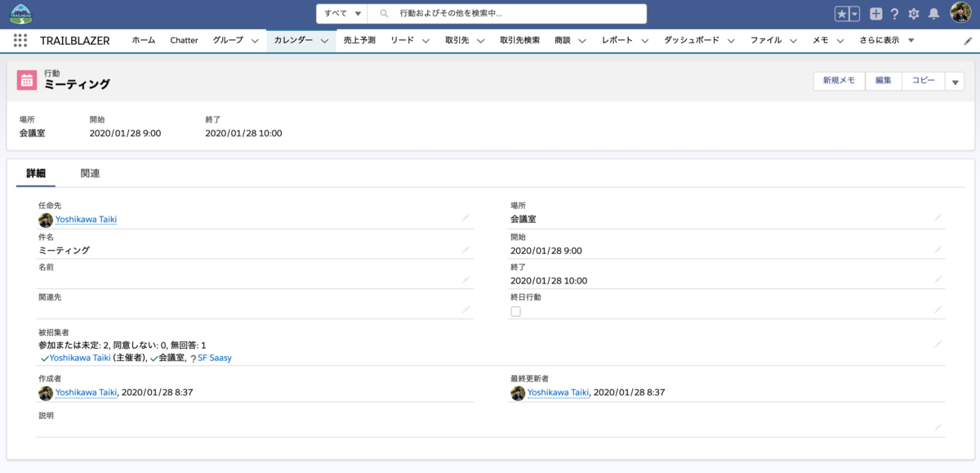Open the App Launcher waffle icon
Image resolution: width=980 pixels, height=473 pixels.
(x=20, y=39)
